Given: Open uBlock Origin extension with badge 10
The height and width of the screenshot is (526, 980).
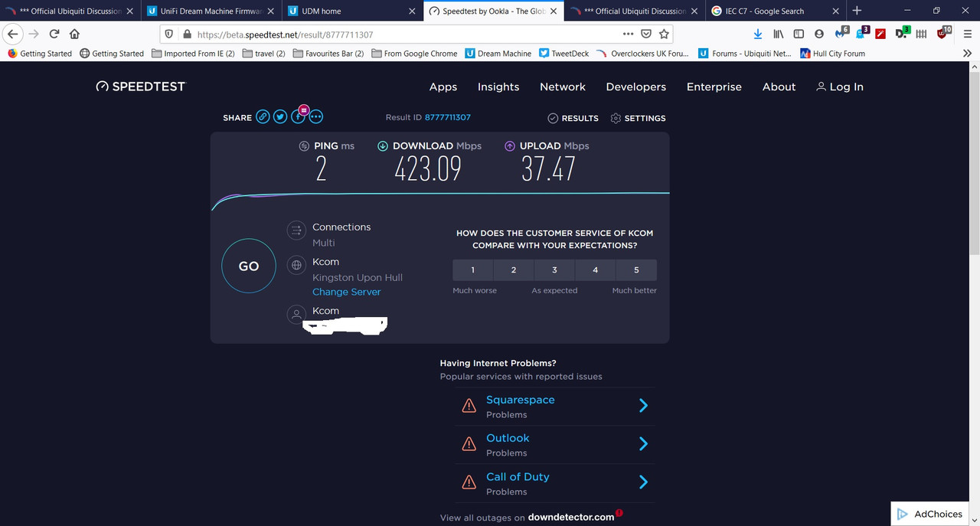Looking at the screenshot, I should point(944,33).
